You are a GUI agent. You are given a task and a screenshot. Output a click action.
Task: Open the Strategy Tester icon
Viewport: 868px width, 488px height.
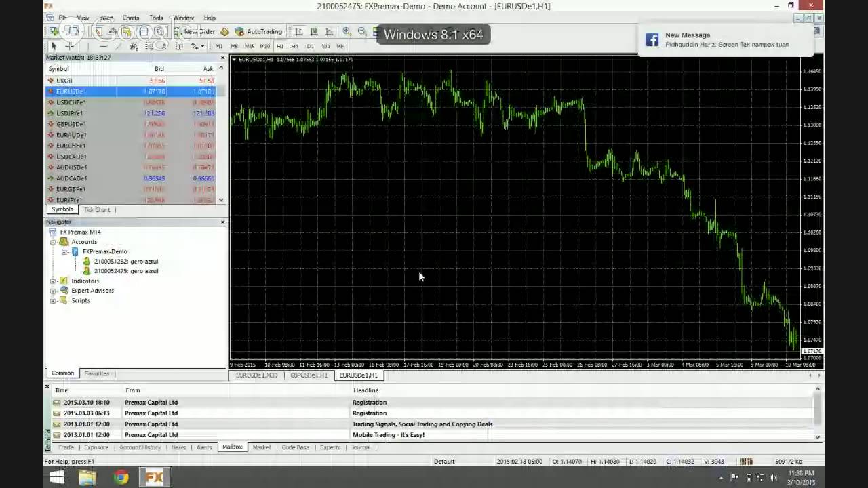point(159,31)
